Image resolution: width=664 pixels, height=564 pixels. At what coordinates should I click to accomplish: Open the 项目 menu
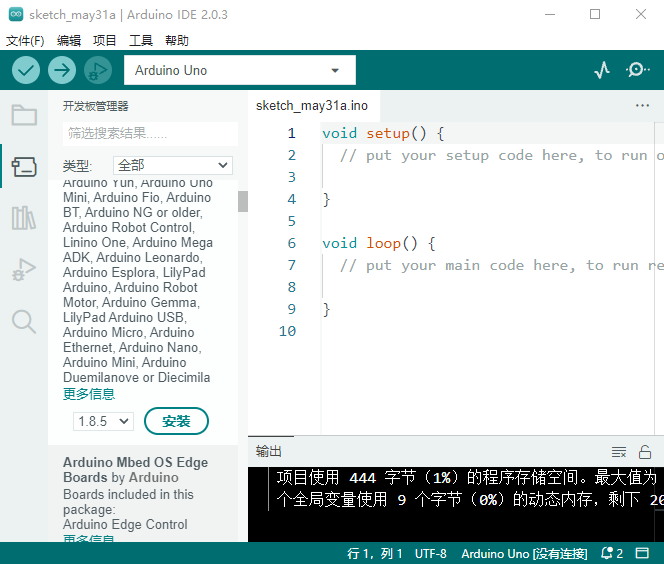(105, 41)
